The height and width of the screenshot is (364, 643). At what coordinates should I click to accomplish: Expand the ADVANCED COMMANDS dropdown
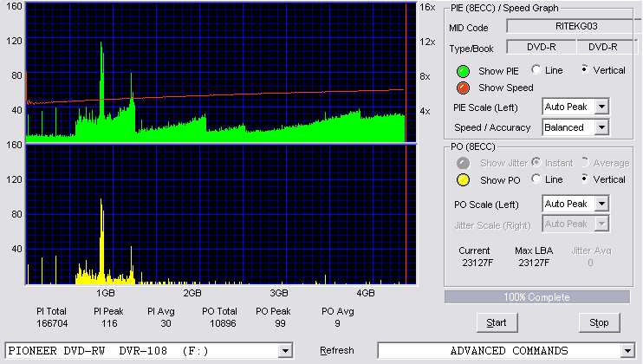pyautogui.click(x=627, y=351)
